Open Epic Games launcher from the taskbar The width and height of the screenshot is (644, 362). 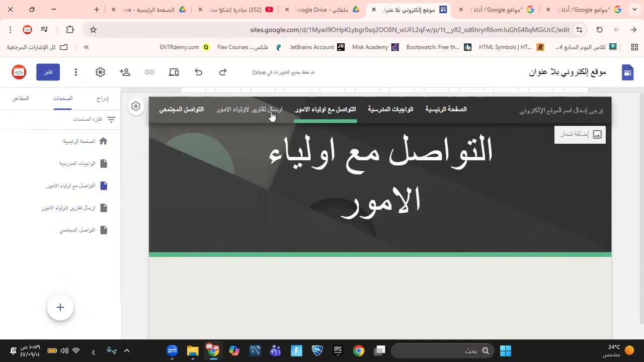[338, 350]
